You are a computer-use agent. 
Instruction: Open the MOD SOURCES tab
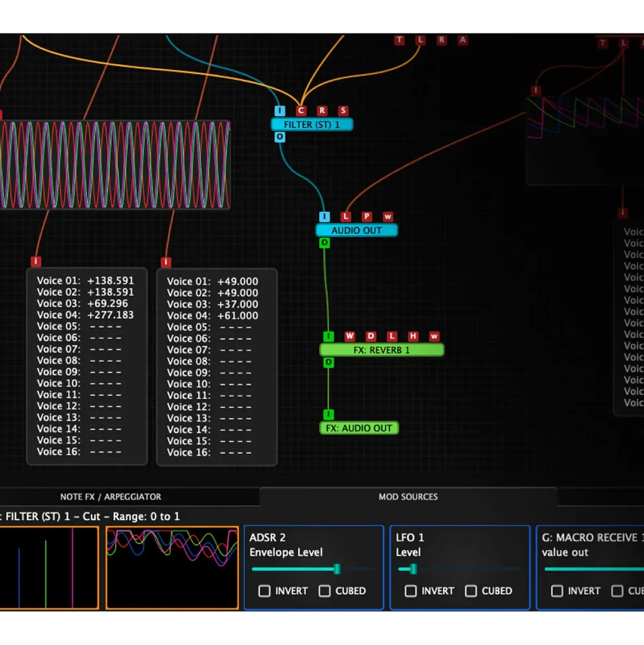click(408, 497)
